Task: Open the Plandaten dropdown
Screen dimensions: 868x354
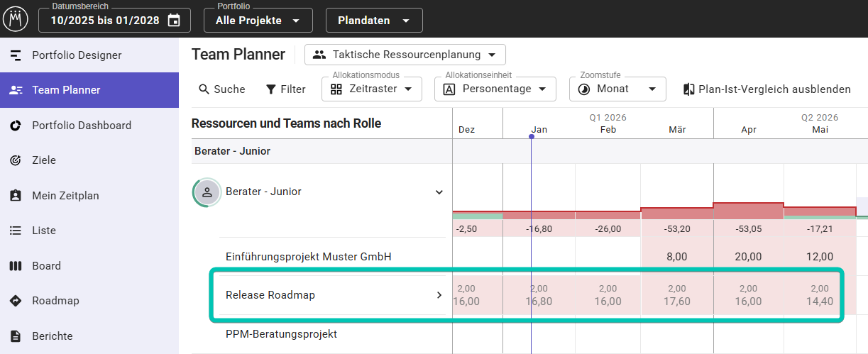Action: click(374, 21)
